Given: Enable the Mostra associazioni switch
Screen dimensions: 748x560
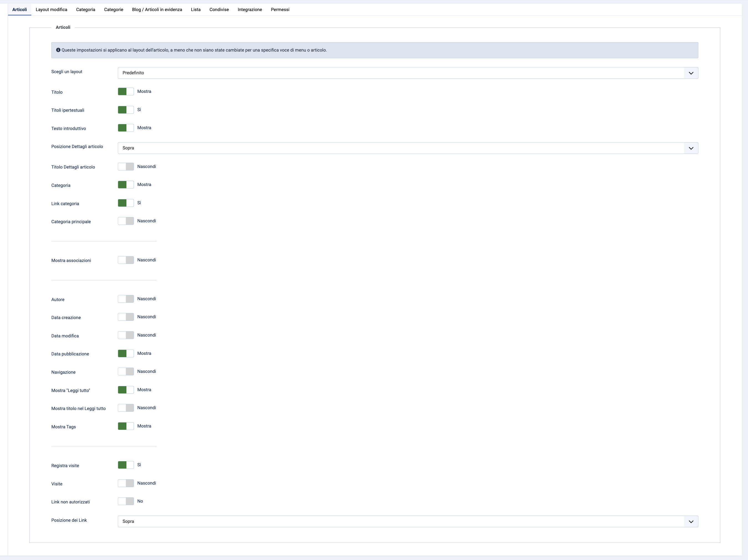Looking at the screenshot, I should (x=126, y=260).
